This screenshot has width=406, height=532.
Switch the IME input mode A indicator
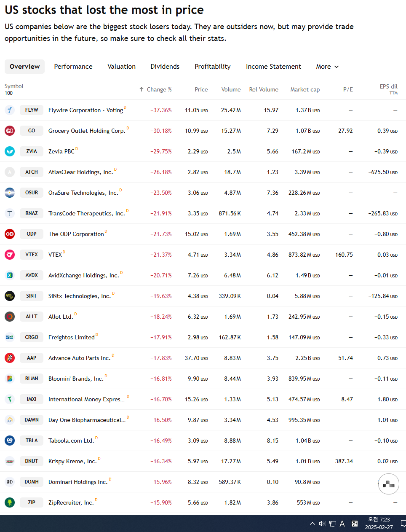click(342, 524)
